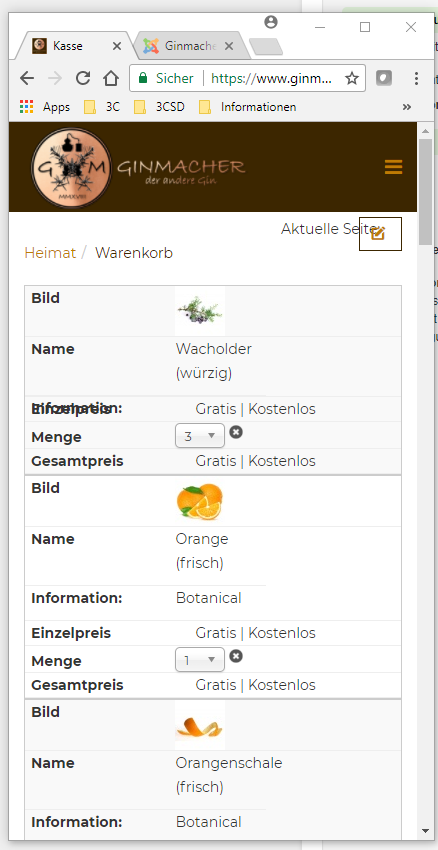The height and width of the screenshot is (850, 438).
Task: Remove Wacholder item with the X icon
Action: (236, 432)
